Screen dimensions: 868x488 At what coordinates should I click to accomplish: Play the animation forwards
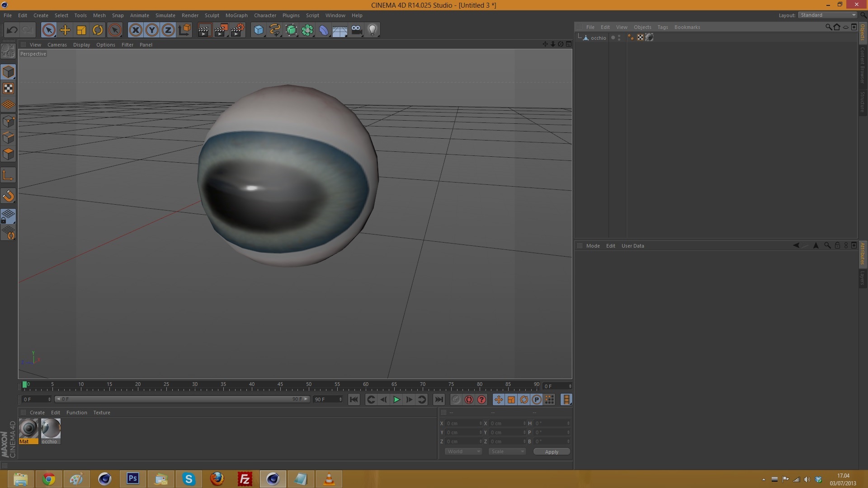pos(396,399)
